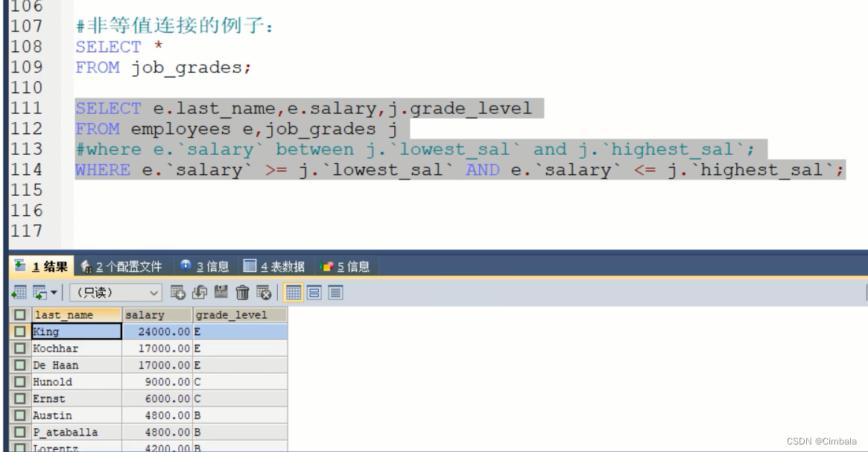This screenshot has width=868, height=452.
Task: Select the P_ataballa name cell
Action: (x=77, y=432)
